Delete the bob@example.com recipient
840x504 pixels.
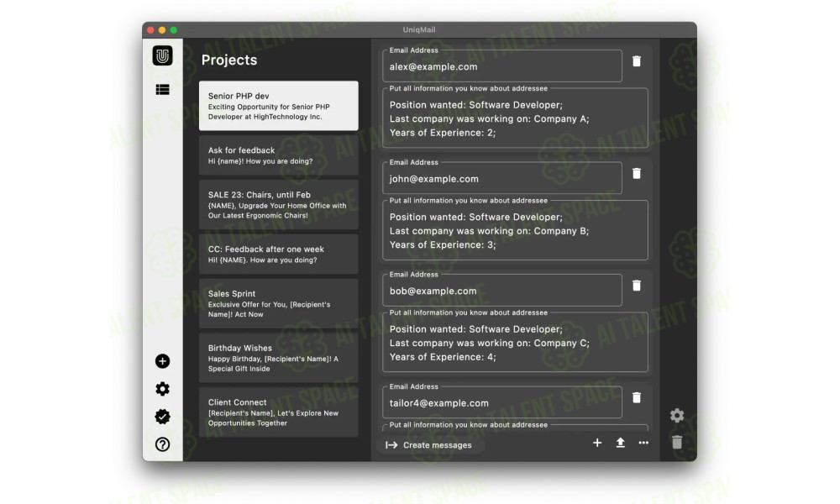tap(637, 286)
